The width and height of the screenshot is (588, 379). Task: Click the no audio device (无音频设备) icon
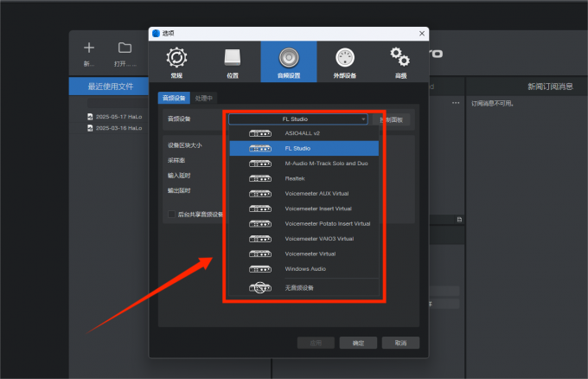click(x=260, y=288)
